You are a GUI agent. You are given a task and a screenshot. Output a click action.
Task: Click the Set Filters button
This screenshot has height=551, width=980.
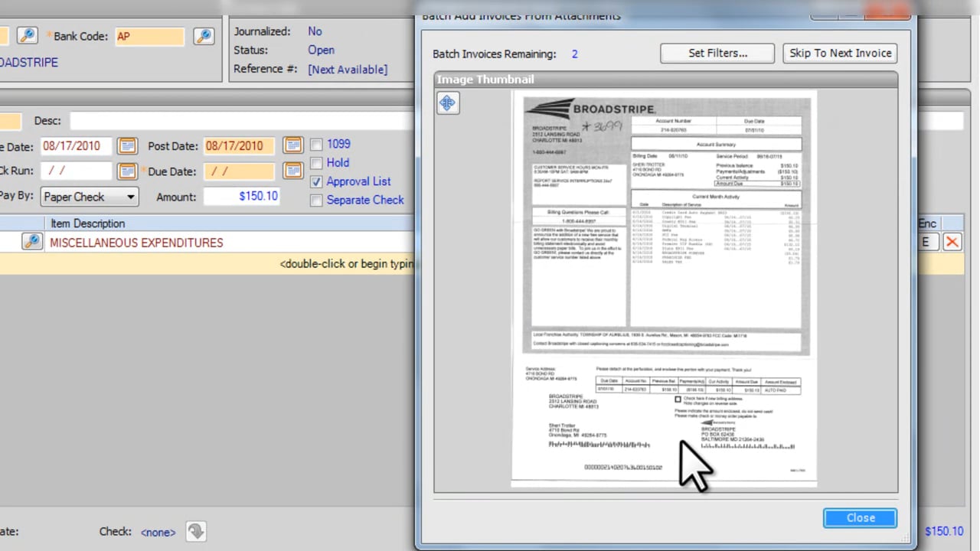click(x=717, y=53)
